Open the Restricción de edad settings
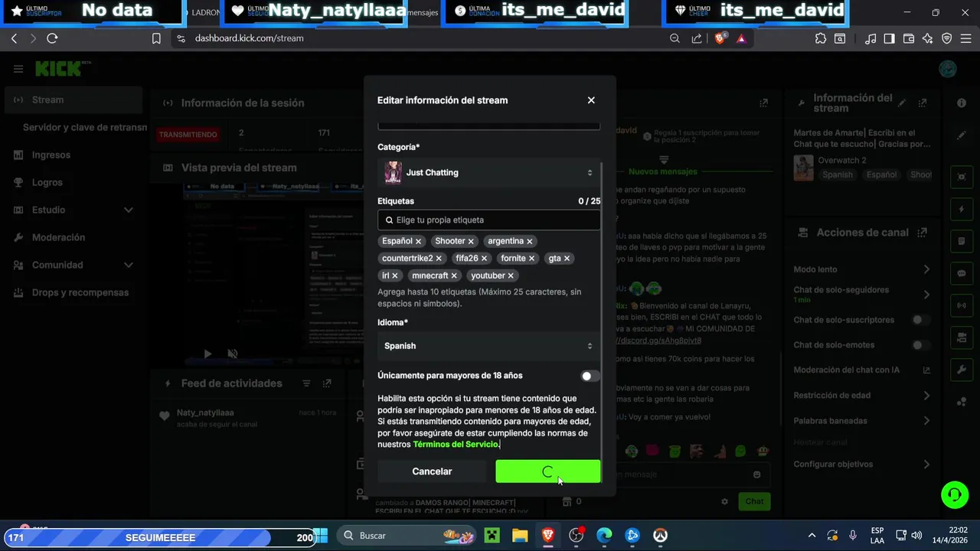The image size is (980, 551). click(862, 396)
